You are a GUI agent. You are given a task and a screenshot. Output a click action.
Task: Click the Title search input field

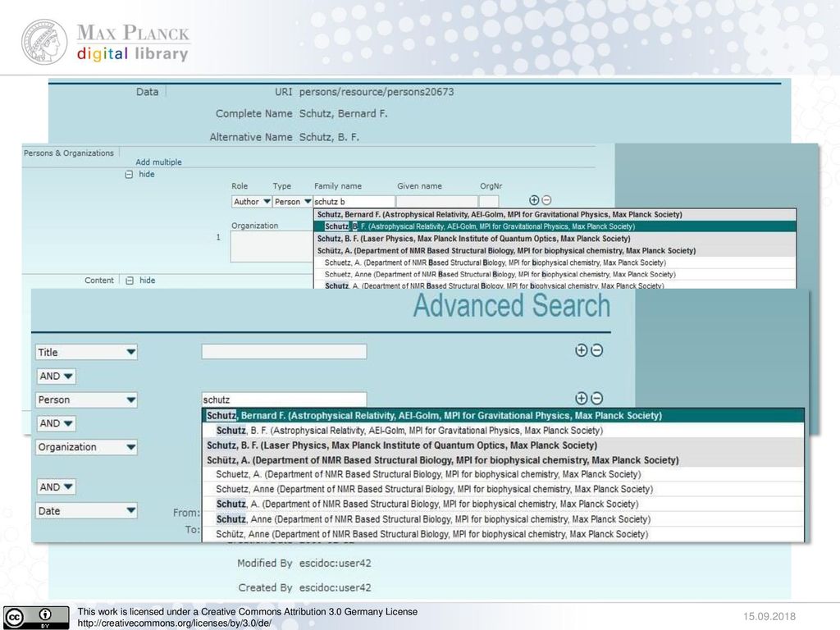pyautogui.click(x=284, y=351)
